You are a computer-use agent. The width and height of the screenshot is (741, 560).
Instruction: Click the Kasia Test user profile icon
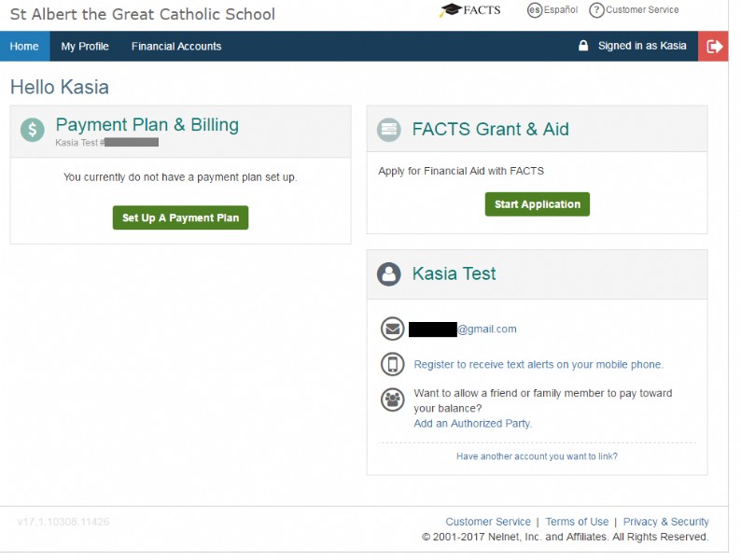pyautogui.click(x=388, y=273)
